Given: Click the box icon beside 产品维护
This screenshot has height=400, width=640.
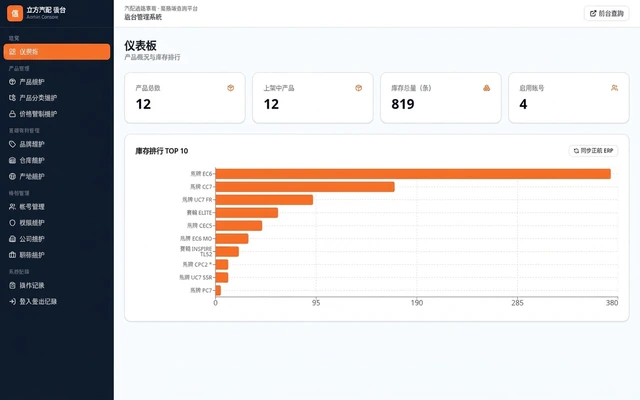Looking at the screenshot, I should coord(12,82).
